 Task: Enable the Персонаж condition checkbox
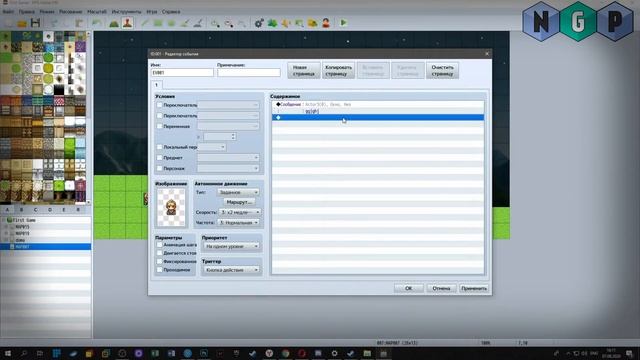(160, 168)
